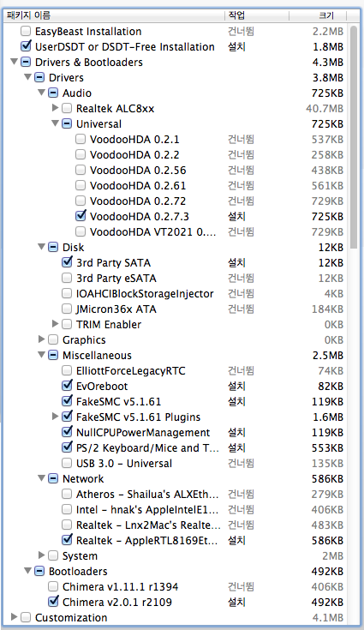364x630 pixels.
Task: Expand TRIM Enabler options
Action: pos(56,323)
